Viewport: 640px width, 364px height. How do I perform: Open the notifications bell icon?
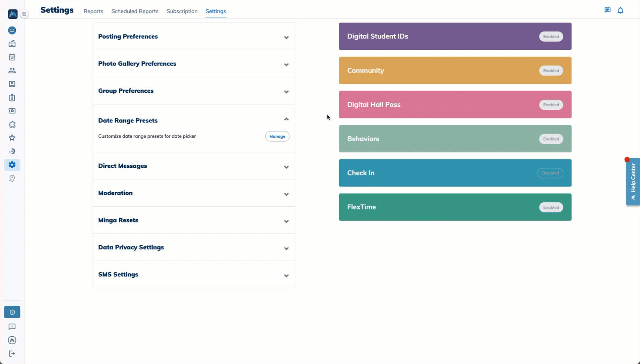[621, 10]
